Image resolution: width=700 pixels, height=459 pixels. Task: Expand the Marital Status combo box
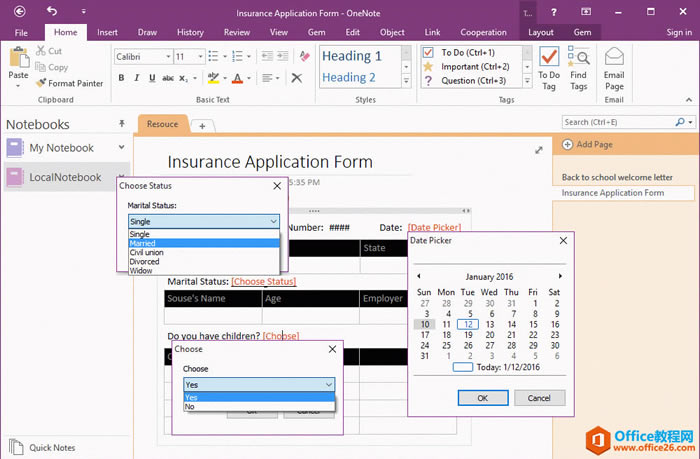click(x=273, y=221)
